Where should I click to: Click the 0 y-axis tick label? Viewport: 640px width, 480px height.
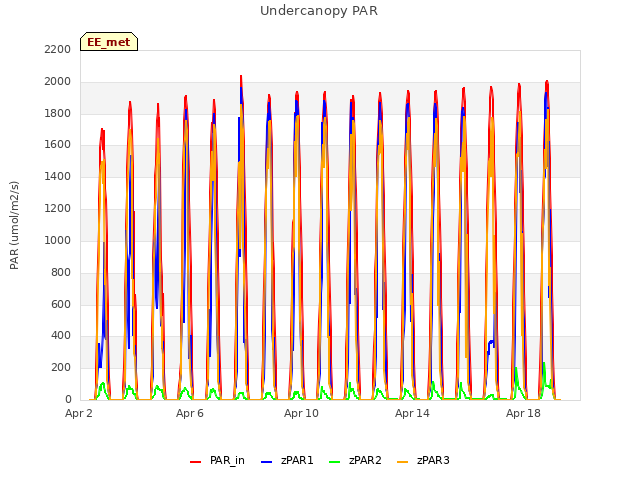pos(68,399)
